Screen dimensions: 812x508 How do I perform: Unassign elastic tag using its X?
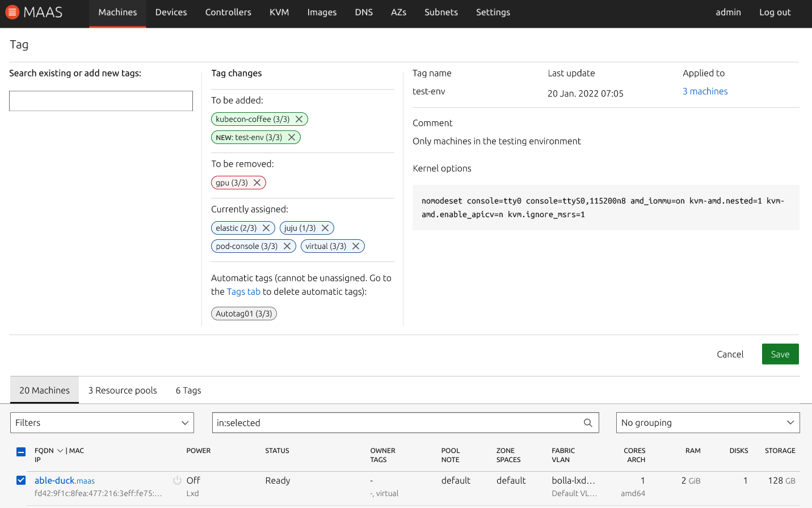point(266,228)
